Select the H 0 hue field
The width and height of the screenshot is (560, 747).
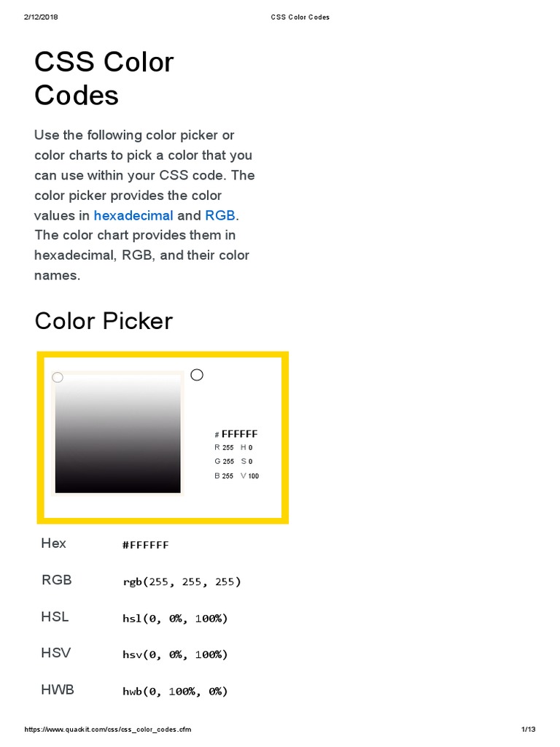[x=250, y=447]
